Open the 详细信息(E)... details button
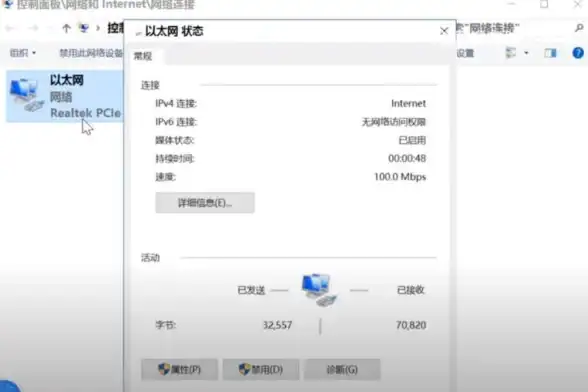588x392 pixels. 205,203
